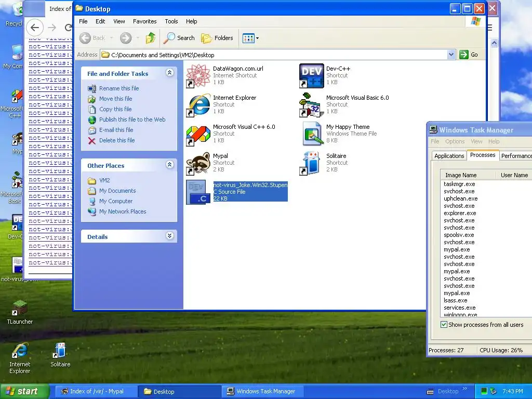Open the Address bar dropdown arrow
532x399 pixels.
tap(451, 55)
